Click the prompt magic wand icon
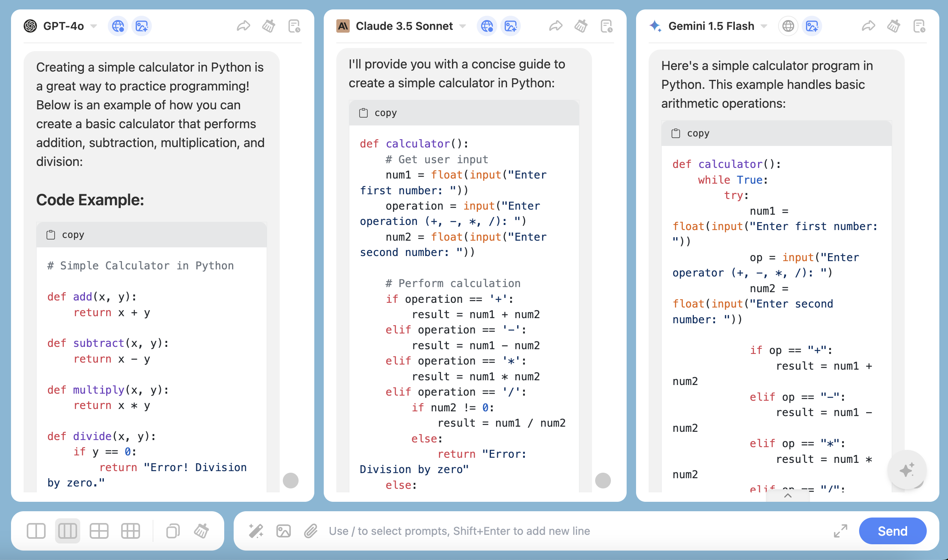 click(256, 531)
